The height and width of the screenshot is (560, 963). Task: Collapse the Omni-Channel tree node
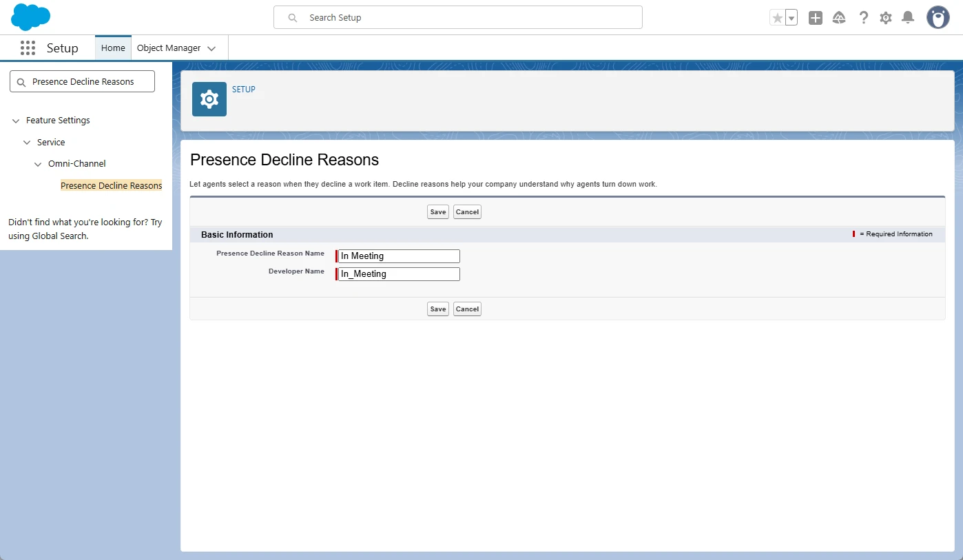tap(38, 164)
